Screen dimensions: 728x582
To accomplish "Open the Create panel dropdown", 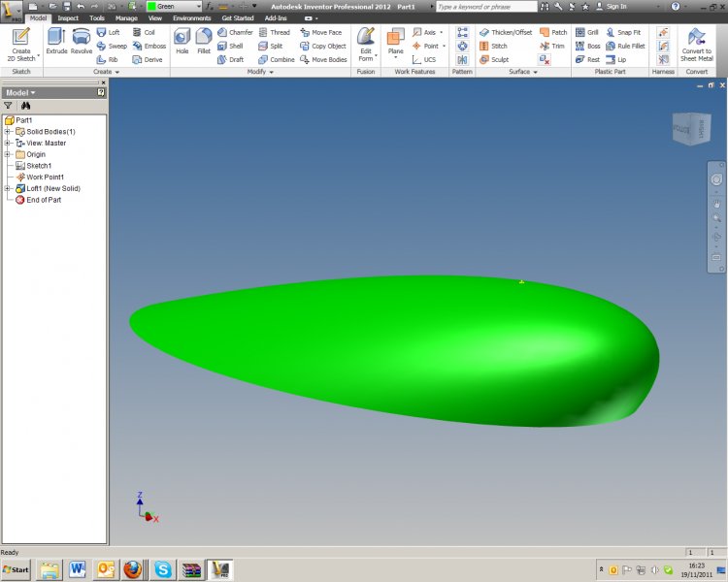I will (x=107, y=72).
